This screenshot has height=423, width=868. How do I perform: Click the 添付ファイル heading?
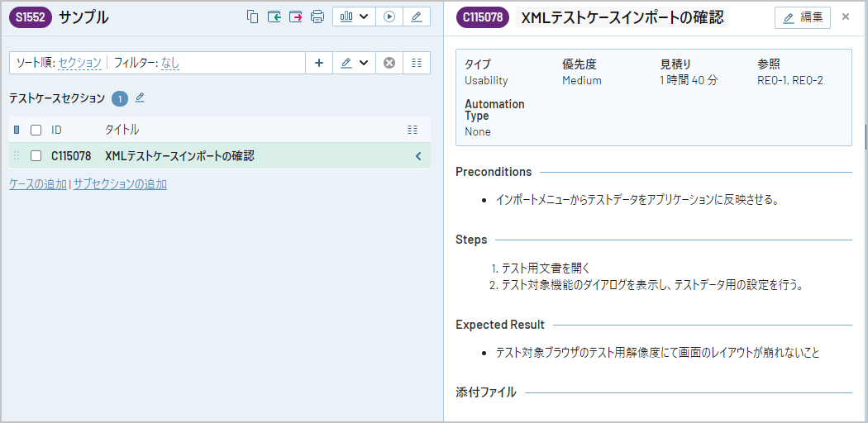point(486,392)
